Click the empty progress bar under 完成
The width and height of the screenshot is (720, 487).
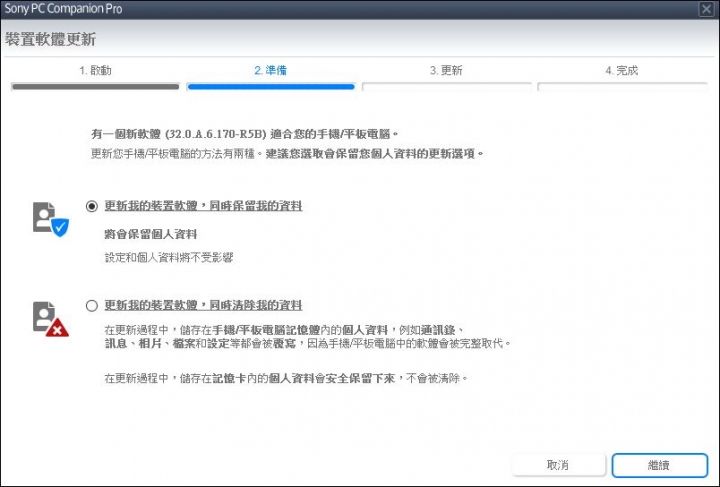(622, 86)
